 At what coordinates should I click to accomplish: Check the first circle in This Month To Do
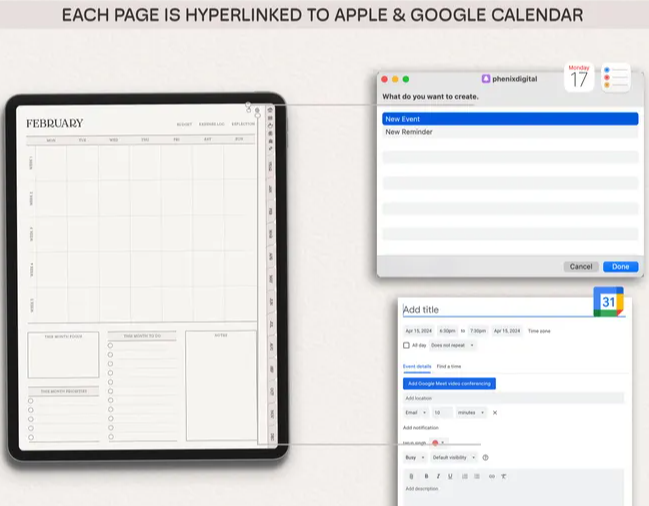click(111, 345)
